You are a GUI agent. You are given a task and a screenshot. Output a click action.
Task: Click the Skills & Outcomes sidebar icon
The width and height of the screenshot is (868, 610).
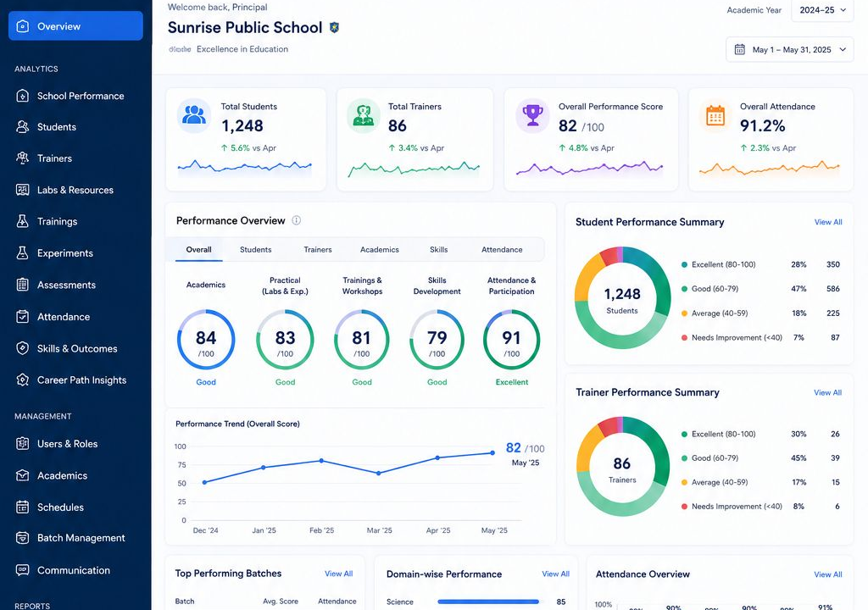pyautogui.click(x=23, y=348)
